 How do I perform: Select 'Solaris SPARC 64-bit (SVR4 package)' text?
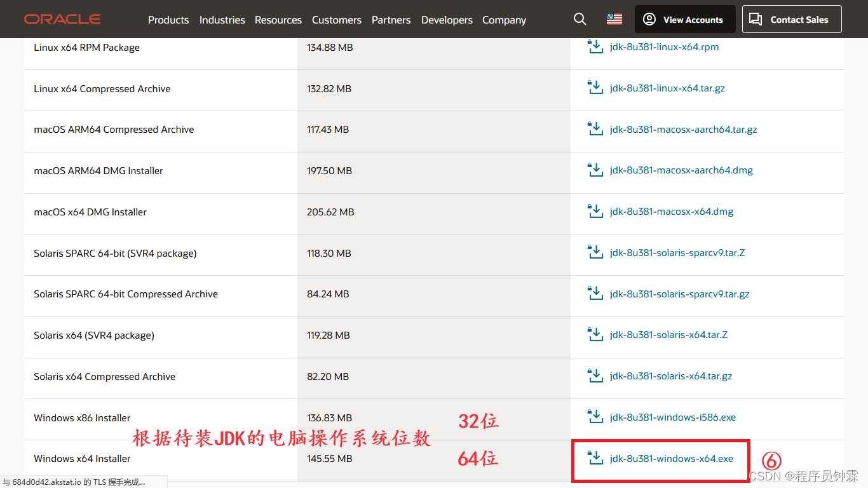click(115, 254)
